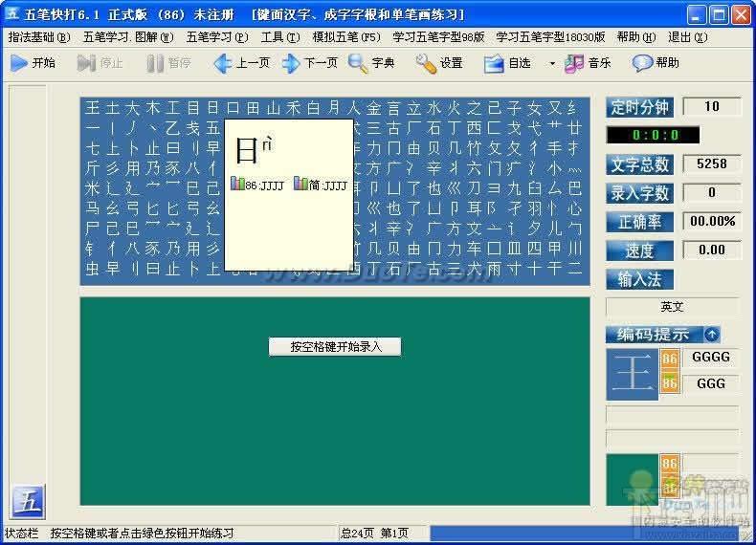Image resolution: width=756 pixels, height=545 pixels.
Task: Open the 指法基础 menu
Action: click(39, 37)
